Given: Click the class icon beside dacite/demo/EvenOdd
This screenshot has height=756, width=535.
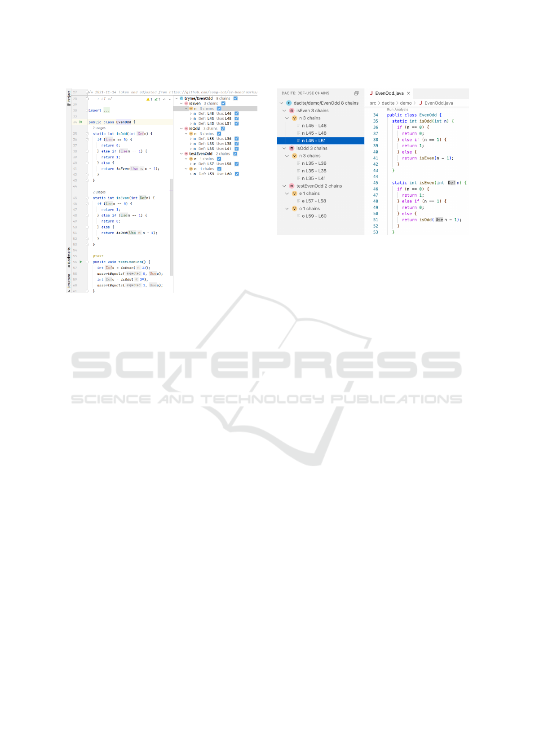Looking at the screenshot, I should tap(289, 103).
